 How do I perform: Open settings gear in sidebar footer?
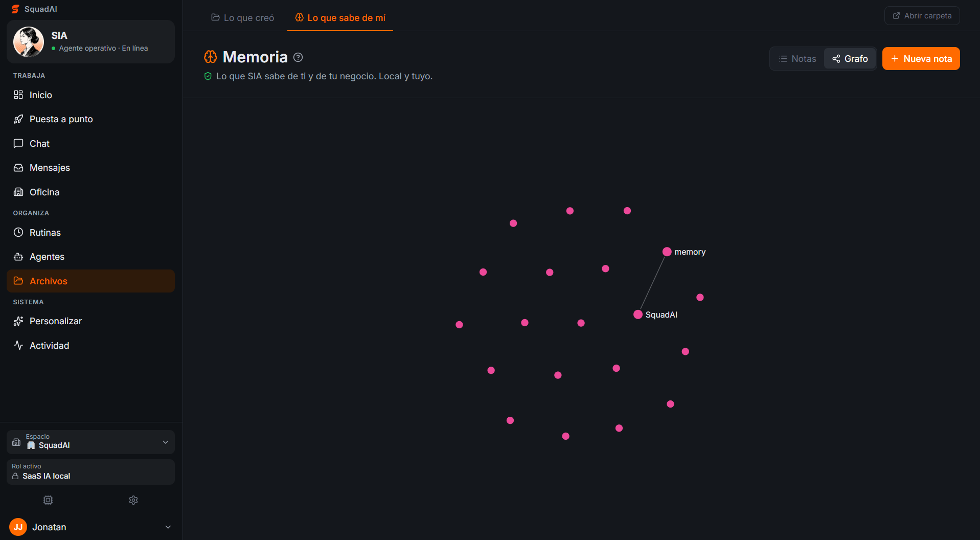(133, 500)
